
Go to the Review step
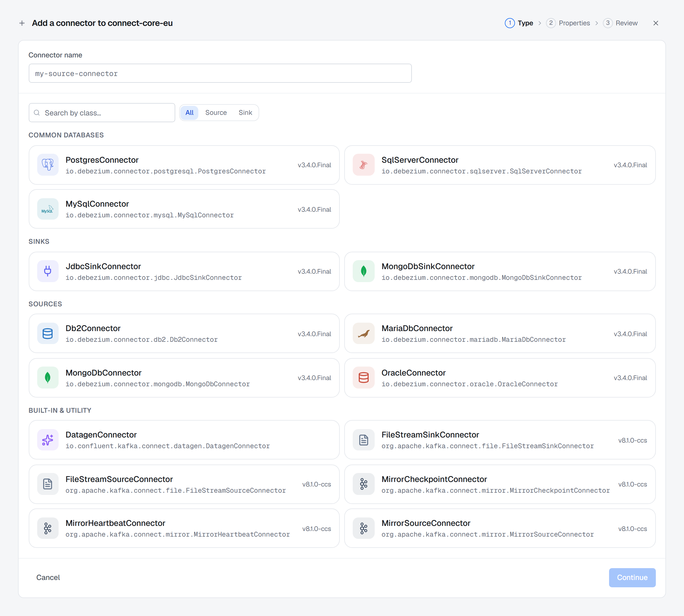[620, 23]
